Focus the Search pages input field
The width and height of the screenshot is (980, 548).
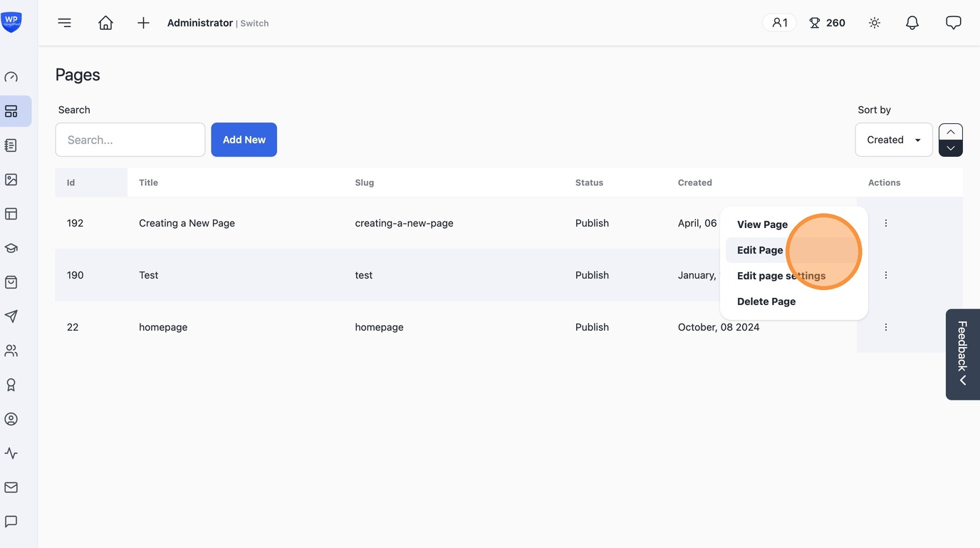[x=130, y=140]
